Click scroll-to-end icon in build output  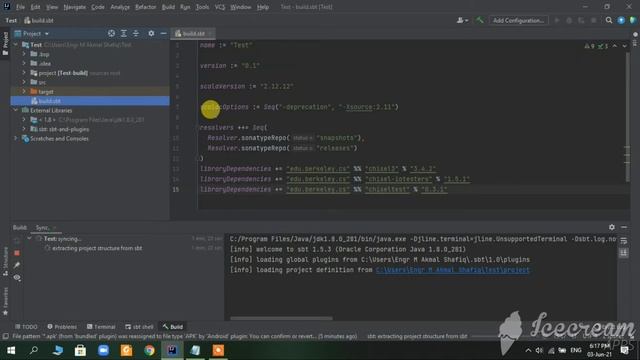point(624,253)
